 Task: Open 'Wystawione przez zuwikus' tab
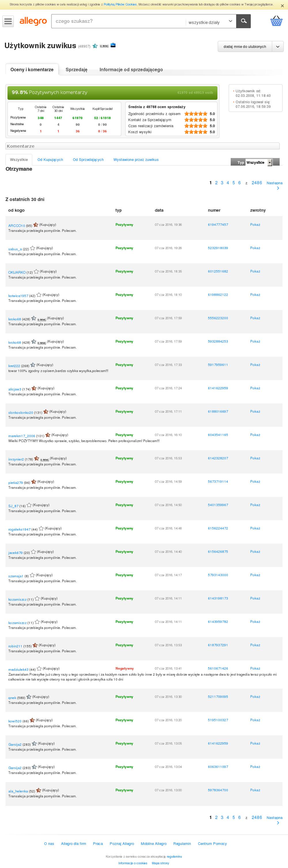(136, 160)
